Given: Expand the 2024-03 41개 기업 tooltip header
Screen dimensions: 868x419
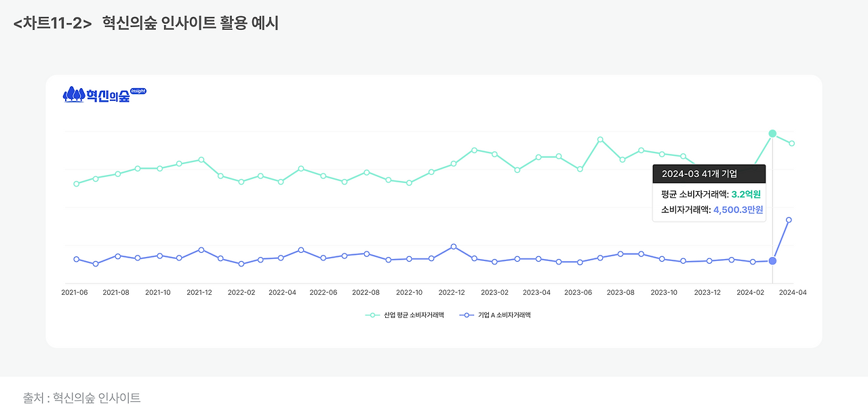Looking at the screenshot, I should coord(709,174).
